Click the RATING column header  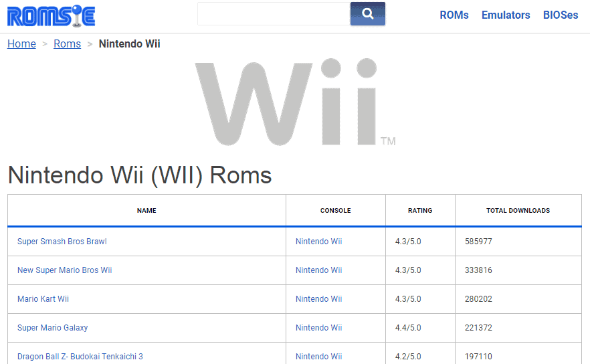point(420,210)
